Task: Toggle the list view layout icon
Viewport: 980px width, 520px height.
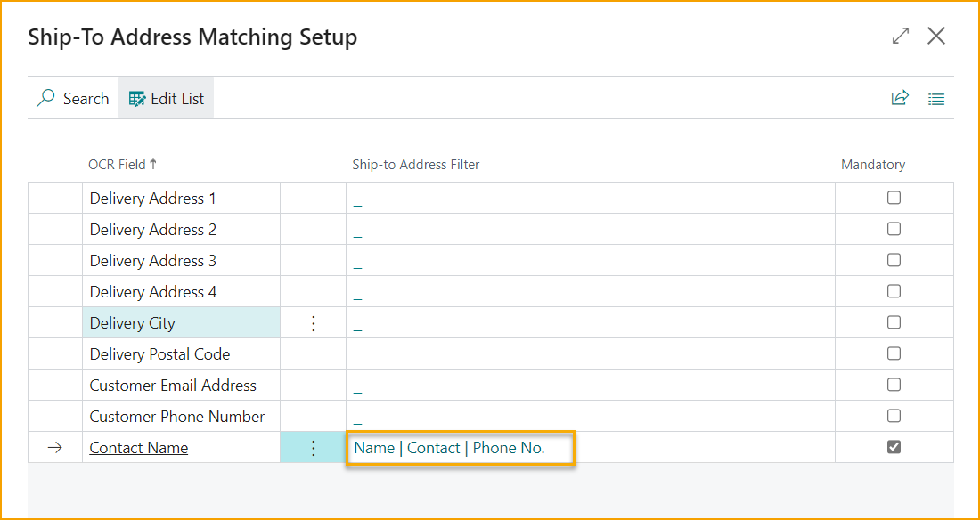Action: pyautogui.click(x=936, y=99)
